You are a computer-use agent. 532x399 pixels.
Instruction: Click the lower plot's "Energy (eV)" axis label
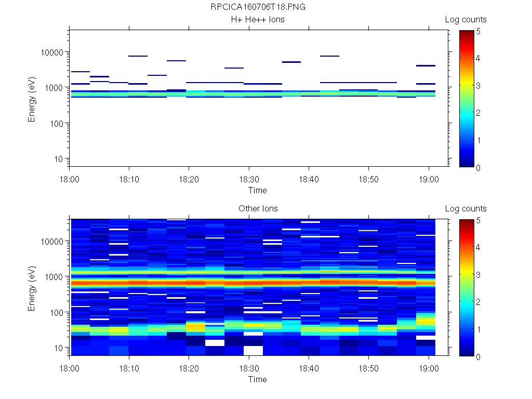[x=32, y=288]
